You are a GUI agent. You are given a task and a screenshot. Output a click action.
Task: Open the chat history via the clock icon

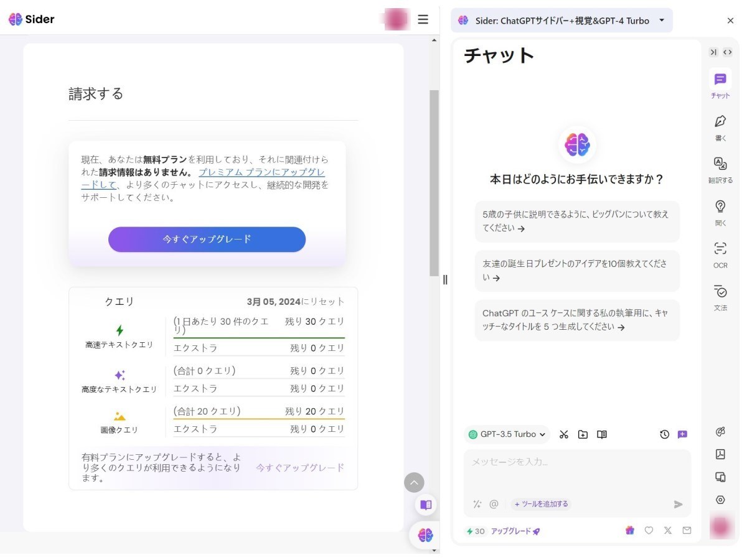664,434
